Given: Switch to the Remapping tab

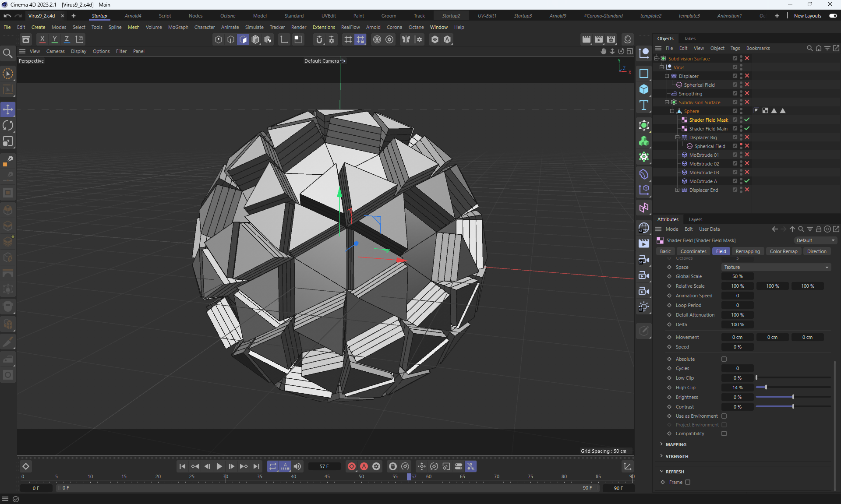Looking at the screenshot, I should pos(747,251).
